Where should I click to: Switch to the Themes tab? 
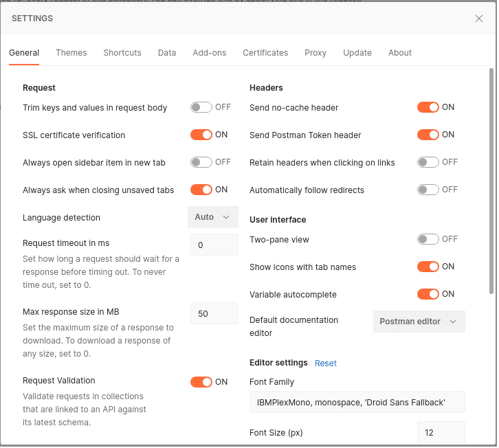click(71, 53)
